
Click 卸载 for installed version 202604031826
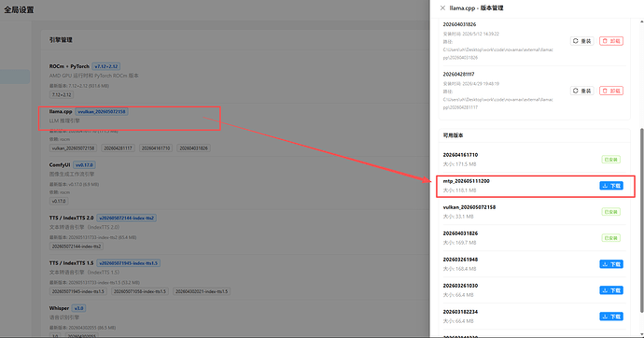pyautogui.click(x=611, y=41)
